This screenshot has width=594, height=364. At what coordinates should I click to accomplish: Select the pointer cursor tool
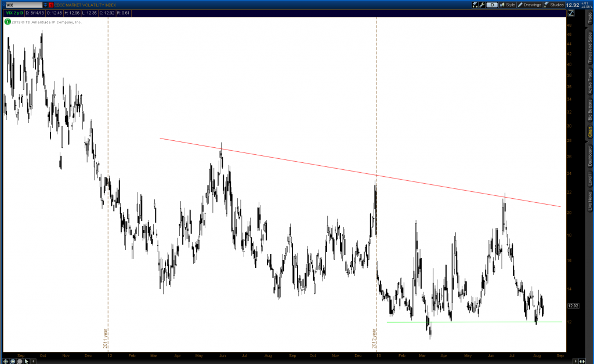[27, 361]
